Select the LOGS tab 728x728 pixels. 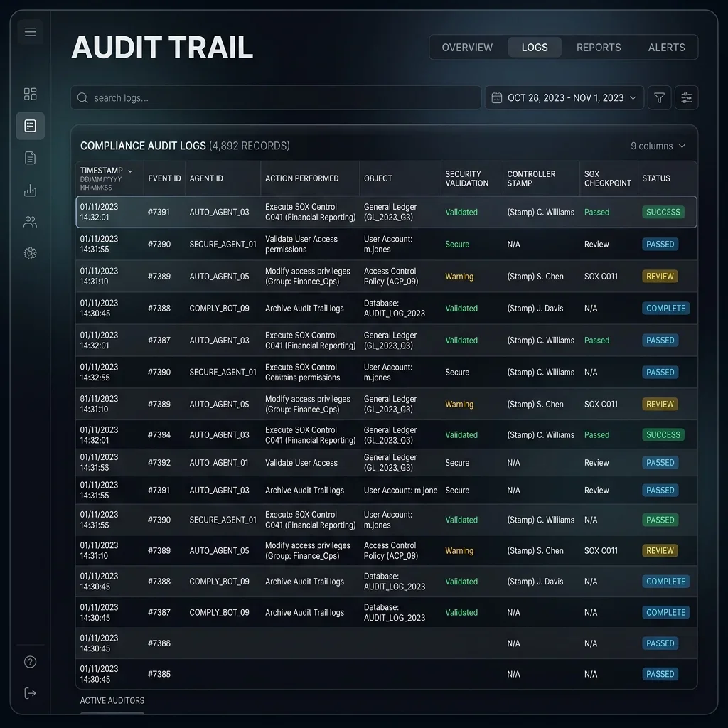[535, 48]
